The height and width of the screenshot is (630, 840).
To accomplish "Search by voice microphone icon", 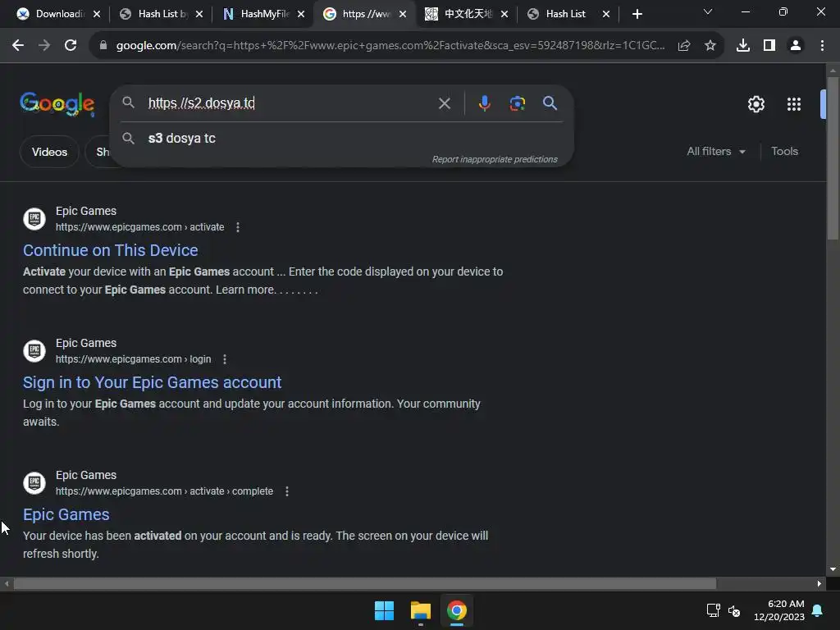I will [x=484, y=103].
